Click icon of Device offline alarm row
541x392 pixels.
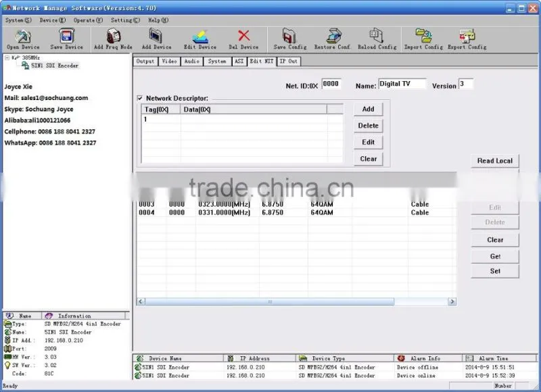pyautogui.click(x=138, y=367)
